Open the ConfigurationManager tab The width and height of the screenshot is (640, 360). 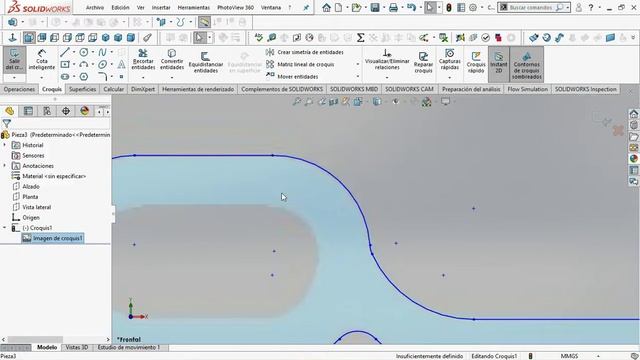pyautogui.click(x=47, y=111)
